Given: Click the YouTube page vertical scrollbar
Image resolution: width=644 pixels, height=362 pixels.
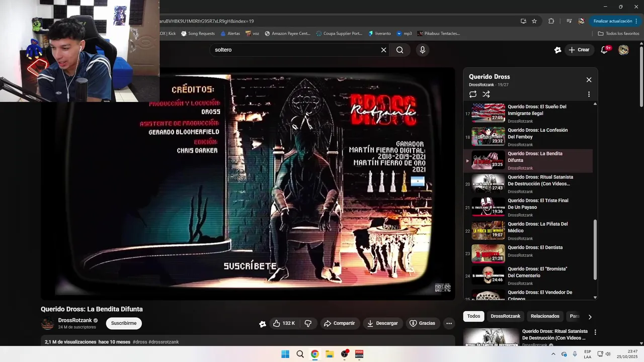Looking at the screenshot, I should tap(641, 75).
